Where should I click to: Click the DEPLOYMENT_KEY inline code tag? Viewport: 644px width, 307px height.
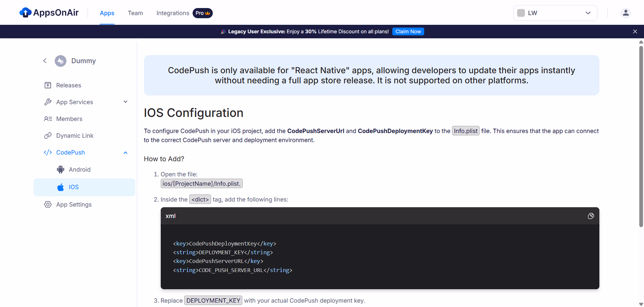pos(213,300)
